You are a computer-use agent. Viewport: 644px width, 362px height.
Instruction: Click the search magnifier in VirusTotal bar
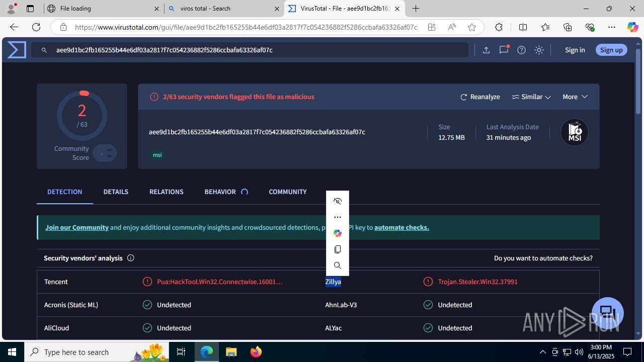point(44,50)
